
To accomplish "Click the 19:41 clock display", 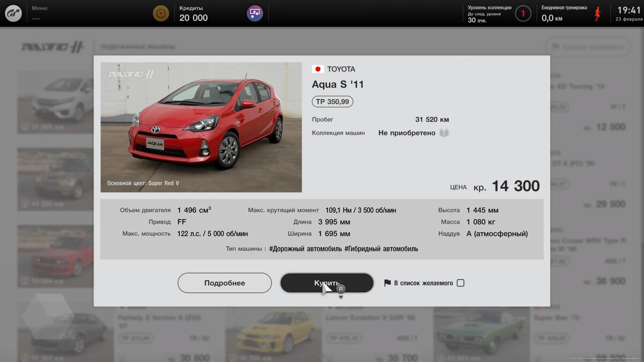I will click(x=630, y=10).
